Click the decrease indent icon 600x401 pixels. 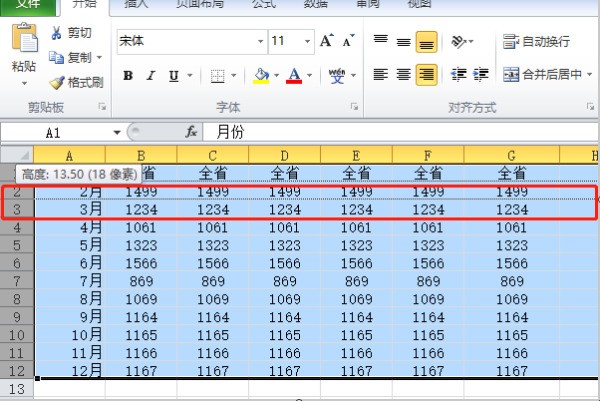(458, 74)
